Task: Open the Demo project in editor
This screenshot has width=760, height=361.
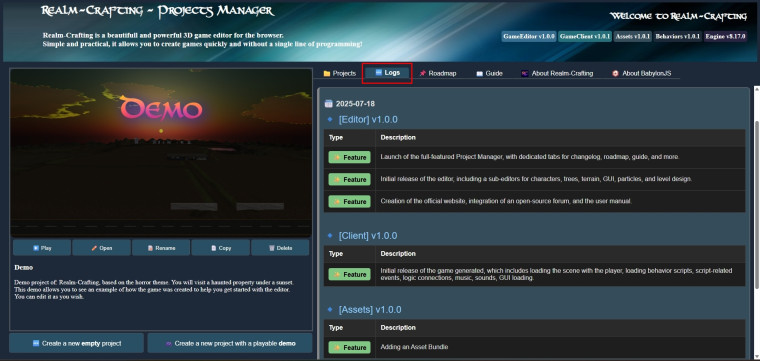Action: click(101, 248)
